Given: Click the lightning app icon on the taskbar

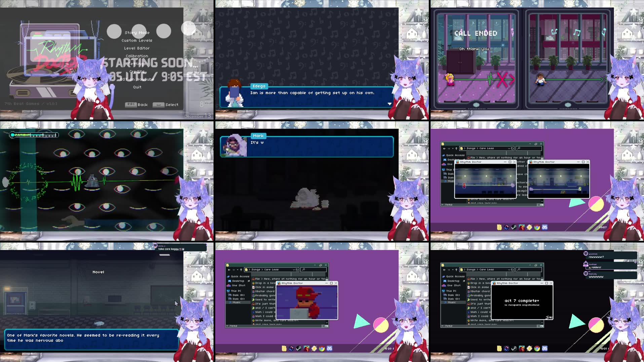Looking at the screenshot, I should pyautogui.click(x=529, y=227).
